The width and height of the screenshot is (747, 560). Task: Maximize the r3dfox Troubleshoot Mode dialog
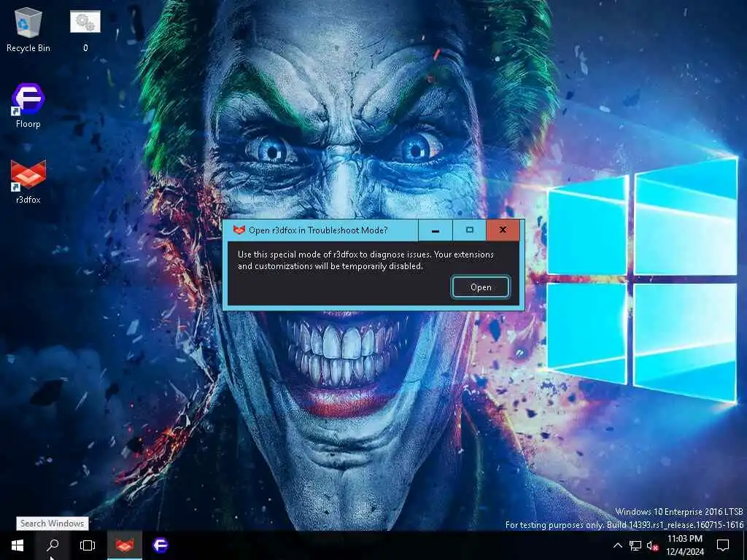pyautogui.click(x=469, y=230)
